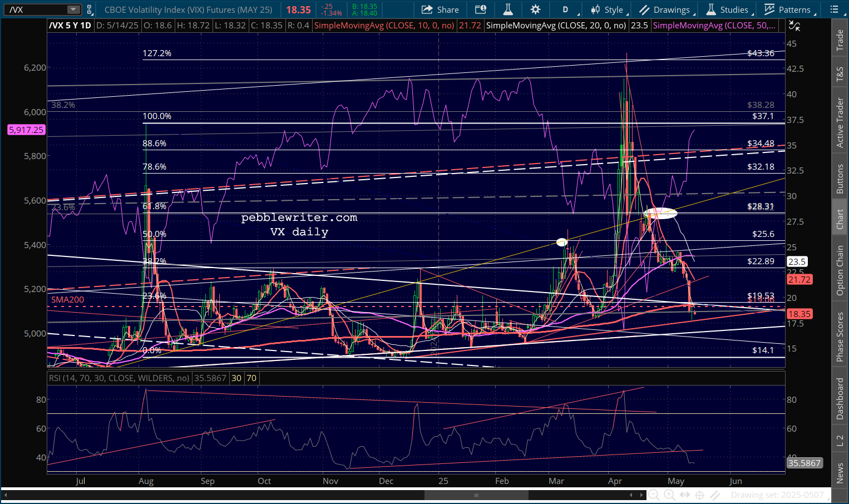Viewport: 849px width, 504px height.
Task: Select the drawing tool icon at bottom
Action: coord(715,495)
